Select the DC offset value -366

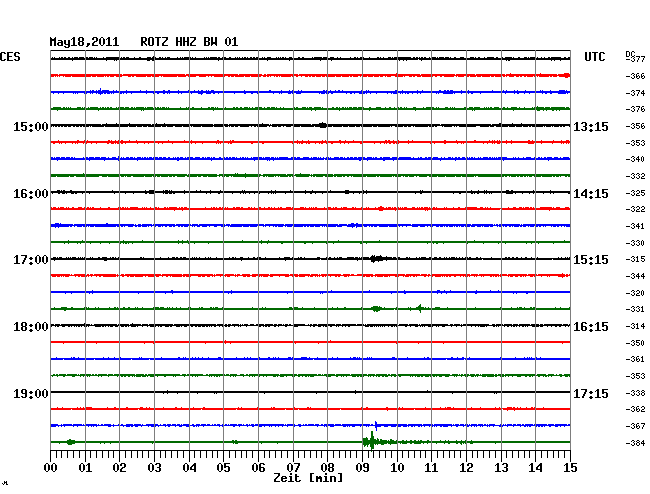pos(635,76)
